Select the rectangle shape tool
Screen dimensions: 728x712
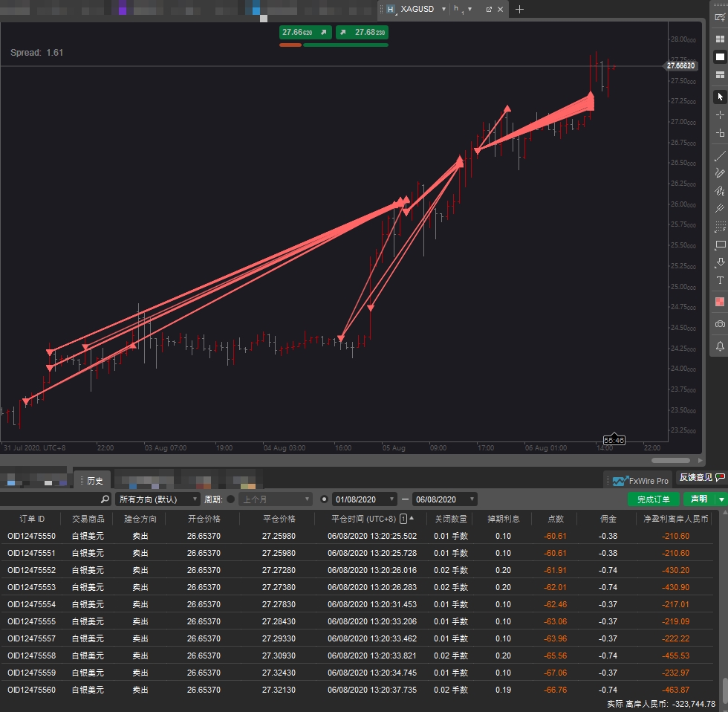(x=720, y=245)
